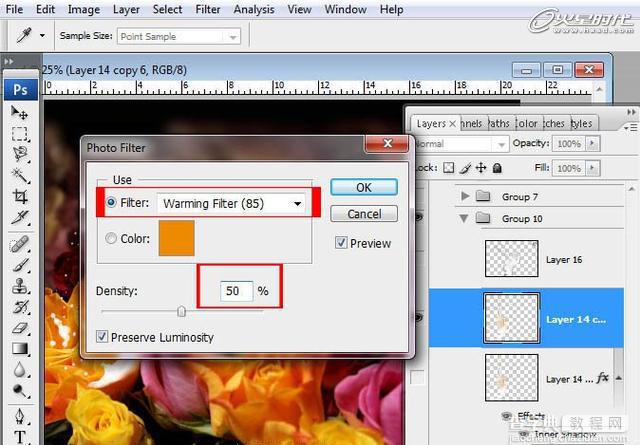
Task: Open the Sample Size dropdown
Action: [179, 36]
